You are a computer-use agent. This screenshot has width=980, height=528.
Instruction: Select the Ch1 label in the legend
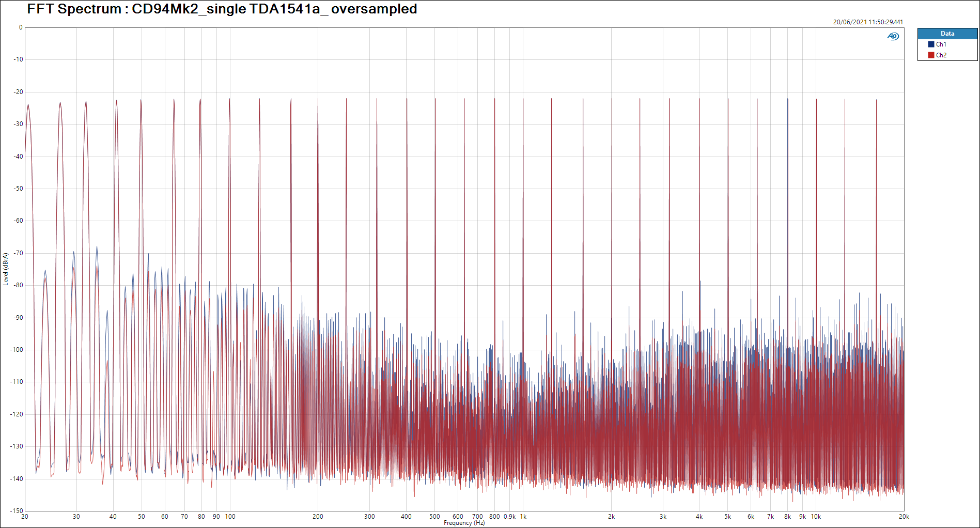click(x=941, y=44)
